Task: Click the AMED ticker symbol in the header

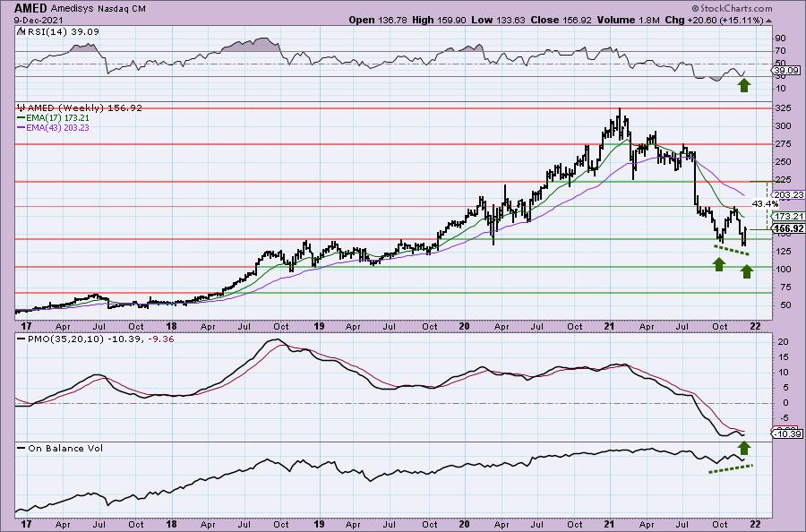Action: click(30, 8)
